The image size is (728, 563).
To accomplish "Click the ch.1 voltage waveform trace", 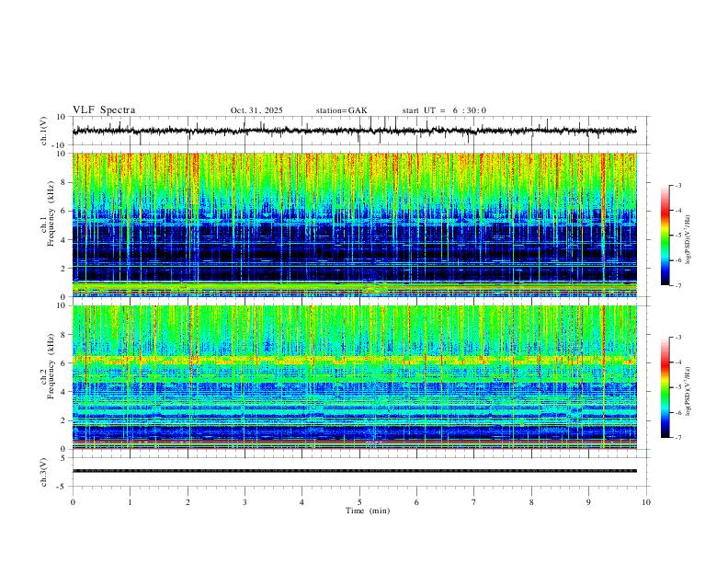I will pos(354,131).
